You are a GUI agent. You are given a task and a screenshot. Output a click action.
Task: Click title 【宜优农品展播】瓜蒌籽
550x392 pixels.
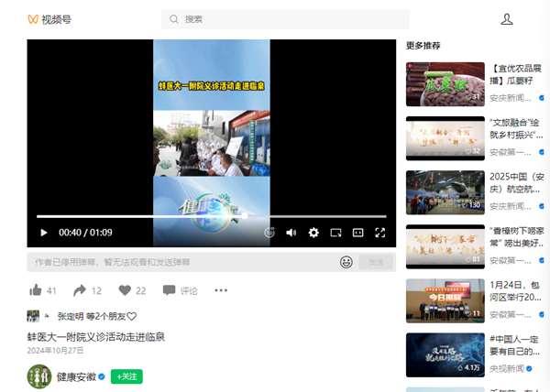coord(515,74)
